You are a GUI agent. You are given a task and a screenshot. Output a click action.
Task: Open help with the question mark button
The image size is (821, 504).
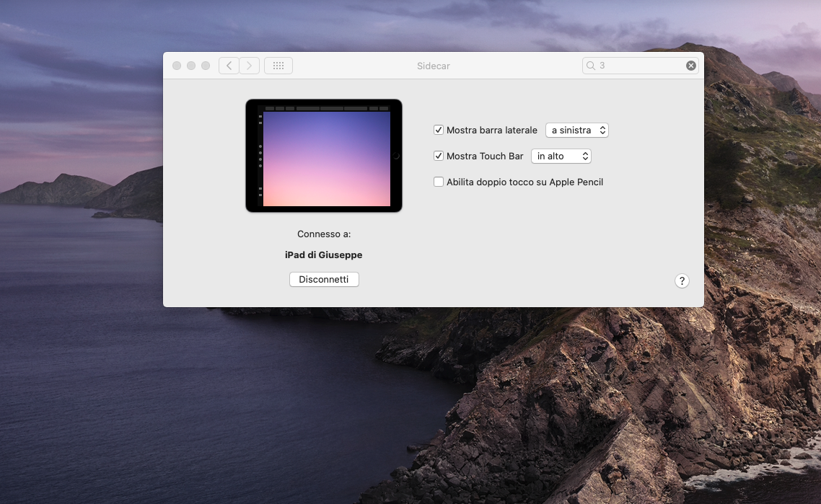[682, 281]
